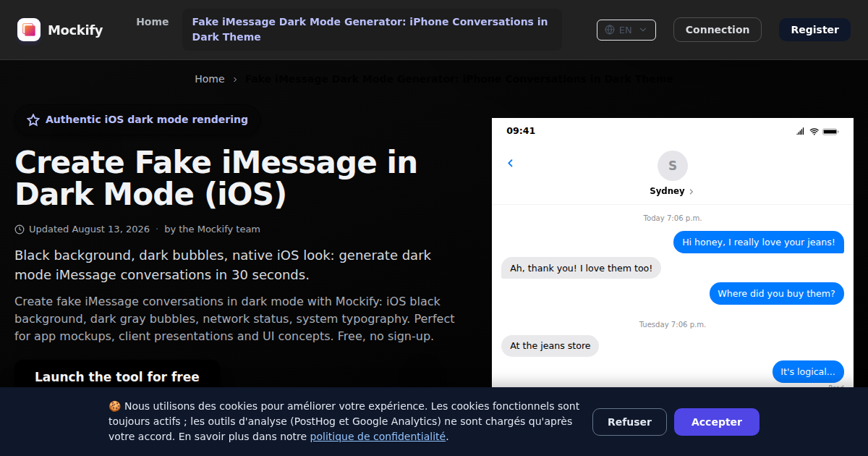Click the cookie emoji in the banner
The height and width of the screenshot is (456, 868).
pyautogui.click(x=114, y=407)
